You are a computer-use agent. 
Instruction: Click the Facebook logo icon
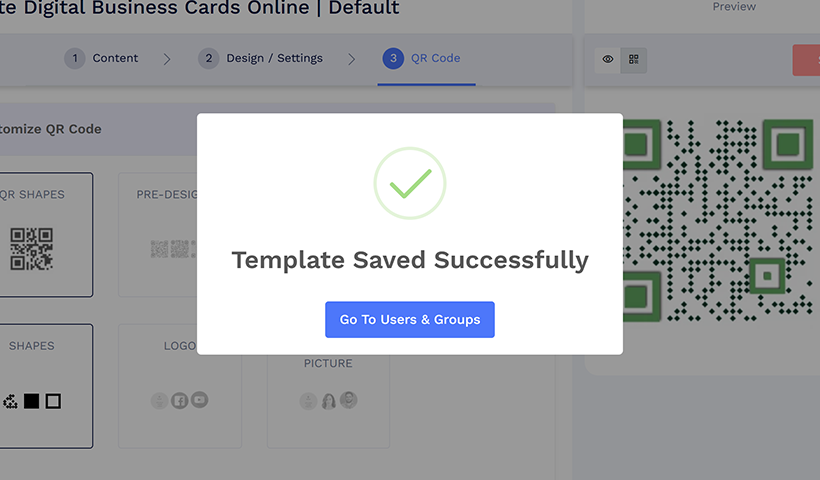pos(180,400)
